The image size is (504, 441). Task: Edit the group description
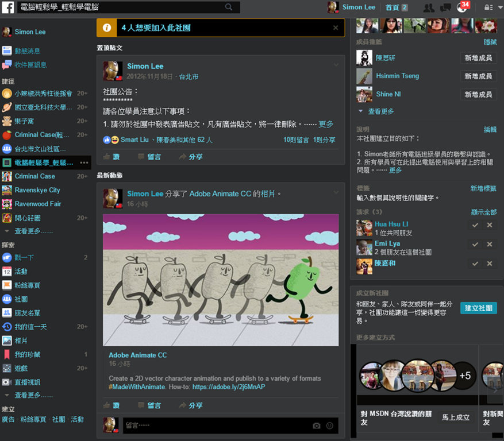pyautogui.click(x=490, y=129)
